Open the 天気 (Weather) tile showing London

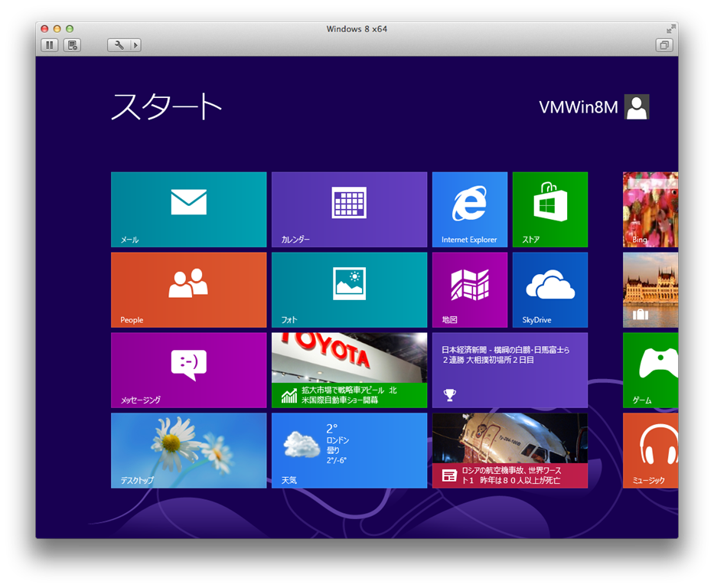click(349, 450)
